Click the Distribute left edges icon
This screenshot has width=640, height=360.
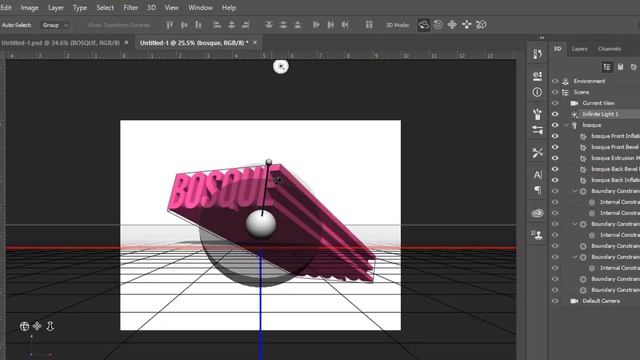316,25
